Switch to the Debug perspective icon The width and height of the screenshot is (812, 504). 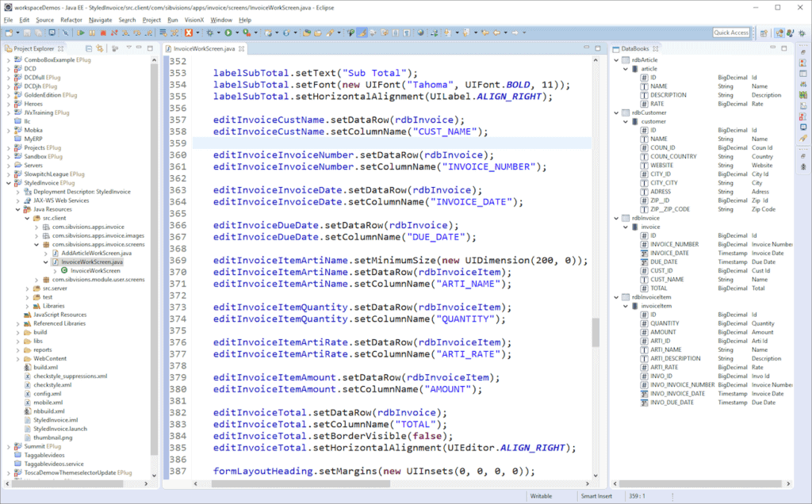802,32
